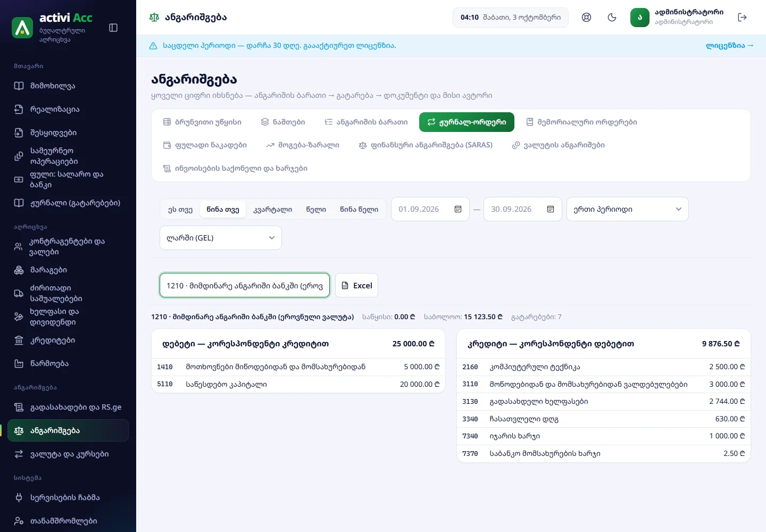Click the 7340 იჯარის ხარჯი row

click(604, 436)
